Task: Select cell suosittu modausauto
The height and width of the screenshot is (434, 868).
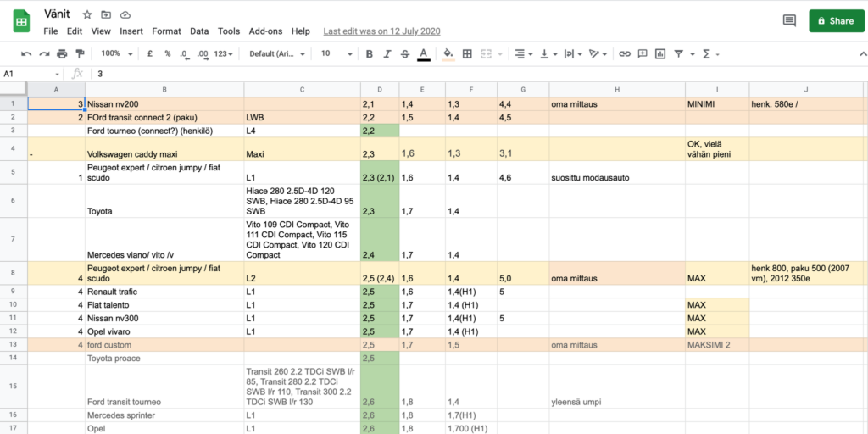Action: (x=617, y=173)
